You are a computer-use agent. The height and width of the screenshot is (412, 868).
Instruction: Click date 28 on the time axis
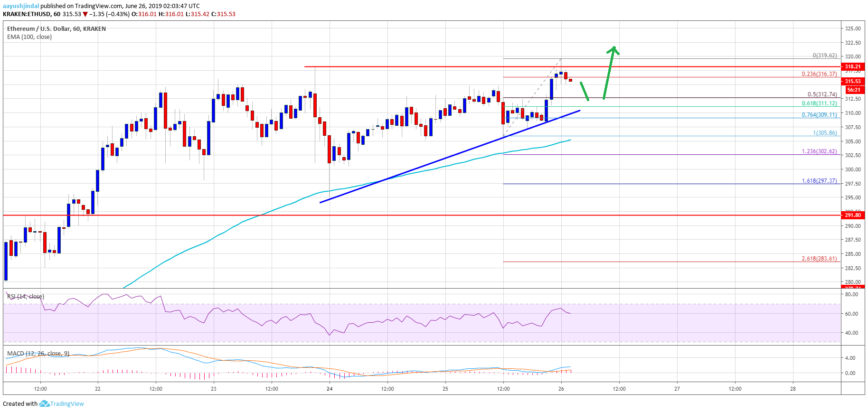(x=793, y=389)
